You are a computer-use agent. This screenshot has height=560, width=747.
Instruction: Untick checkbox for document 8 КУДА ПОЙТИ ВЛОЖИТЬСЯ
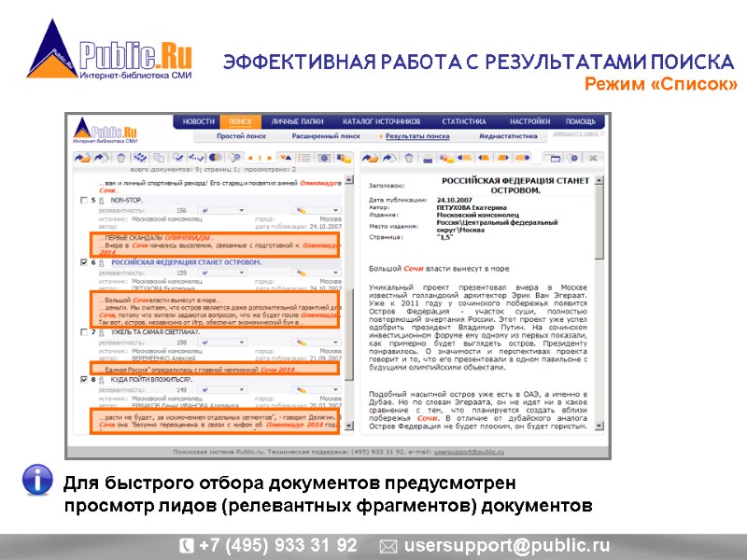(x=84, y=380)
